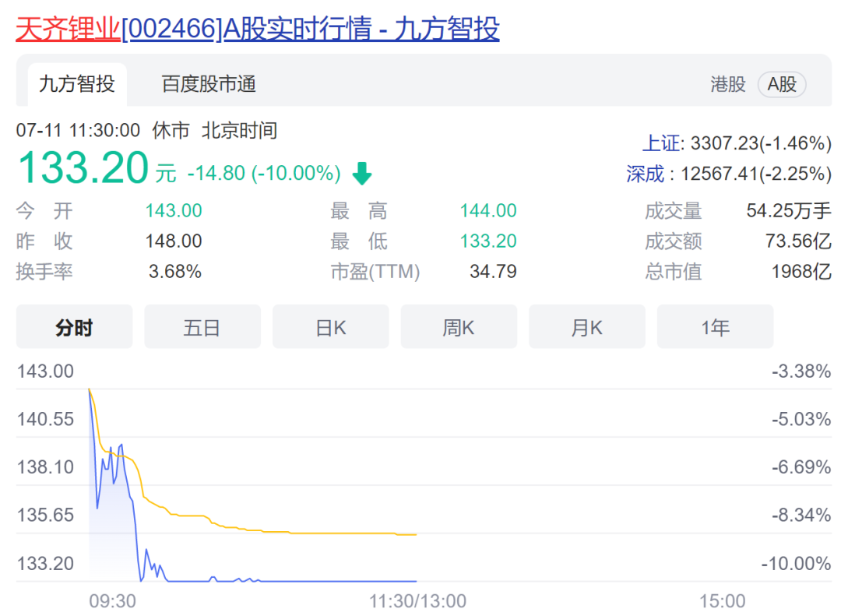841x616 pixels.
Task: Click the green down arrow icon
Action: point(362,173)
